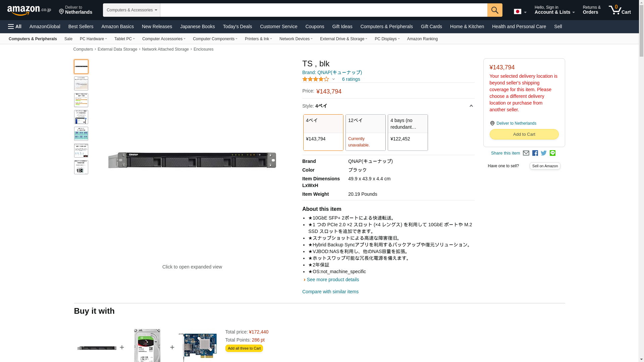
Task: Share item on Twitter
Action: click(x=544, y=153)
